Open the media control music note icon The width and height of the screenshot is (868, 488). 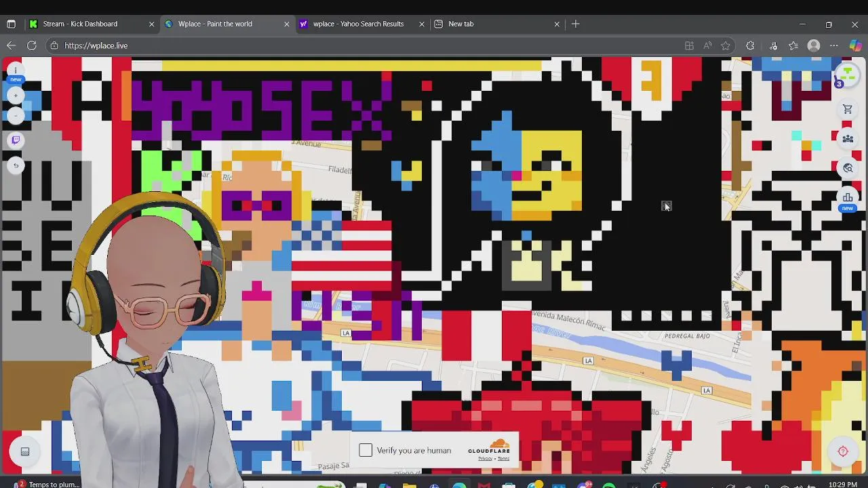[x=773, y=45]
